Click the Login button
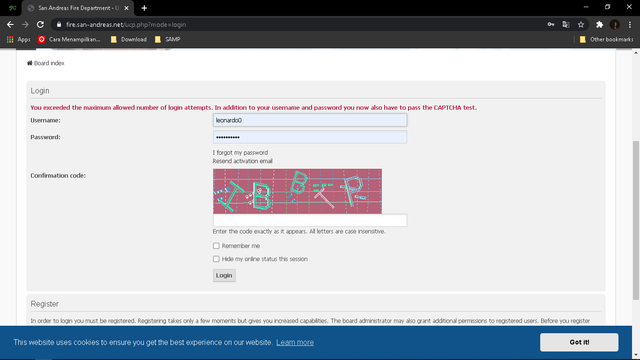This screenshot has height=360, width=640. coord(224,275)
